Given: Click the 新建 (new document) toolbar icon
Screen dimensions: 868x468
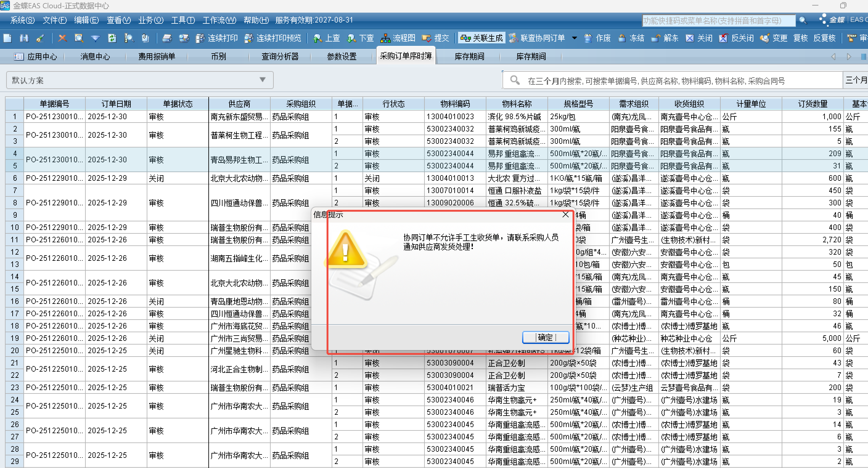Looking at the screenshot, I should (x=7, y=38).
